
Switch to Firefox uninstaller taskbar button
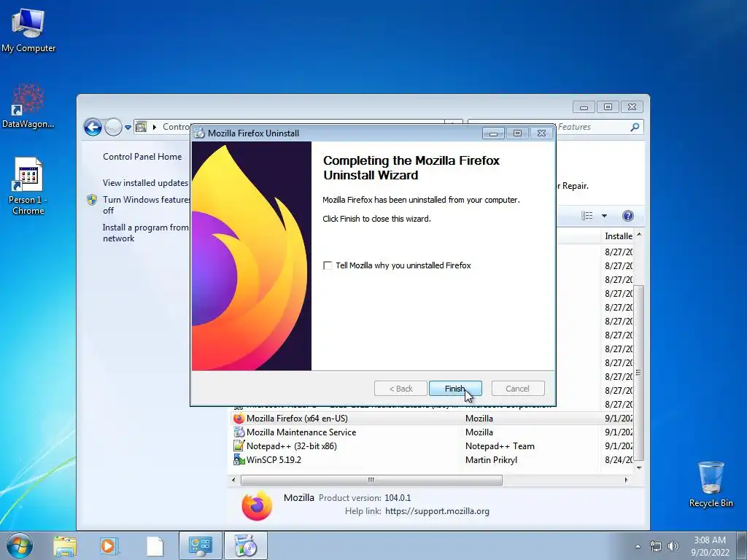[246, 545]
